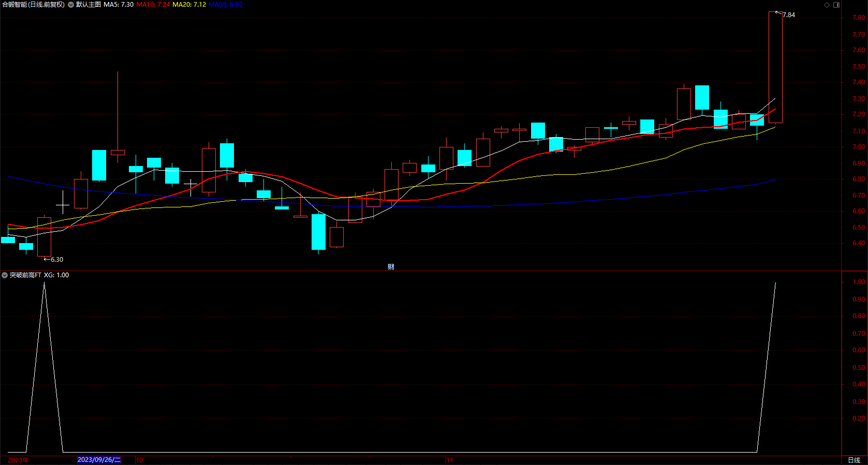Click the highlighted date 2023/09/26/二
The height and width of the screenshot is (465, 868).
click(x=99, y=460)
